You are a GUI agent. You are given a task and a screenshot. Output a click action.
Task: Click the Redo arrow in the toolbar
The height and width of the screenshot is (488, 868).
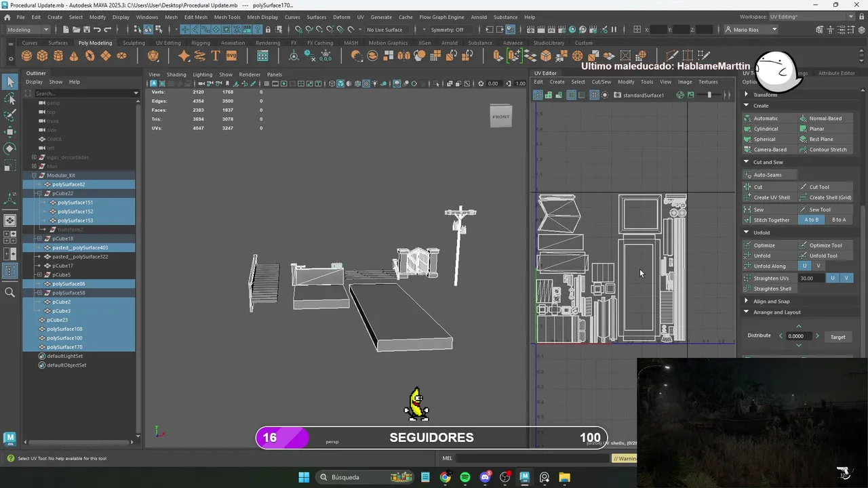pyautogui.click(x=107, y=29)
